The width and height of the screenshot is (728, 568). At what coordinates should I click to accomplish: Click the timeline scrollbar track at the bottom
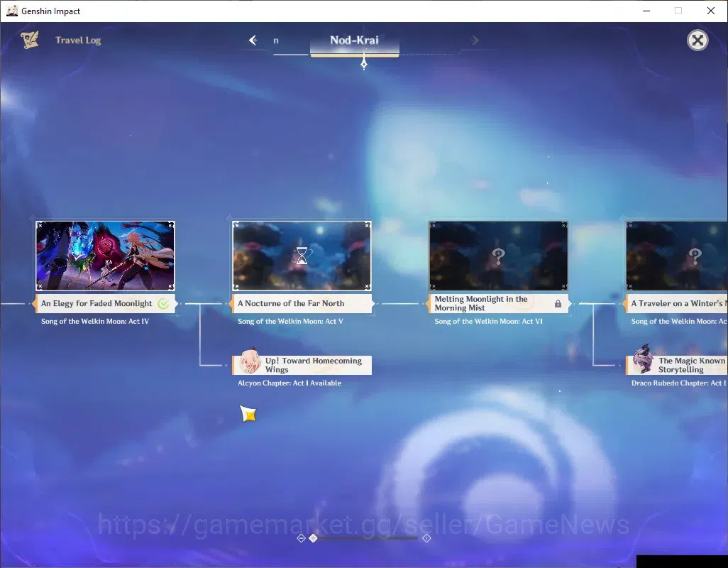363,538
